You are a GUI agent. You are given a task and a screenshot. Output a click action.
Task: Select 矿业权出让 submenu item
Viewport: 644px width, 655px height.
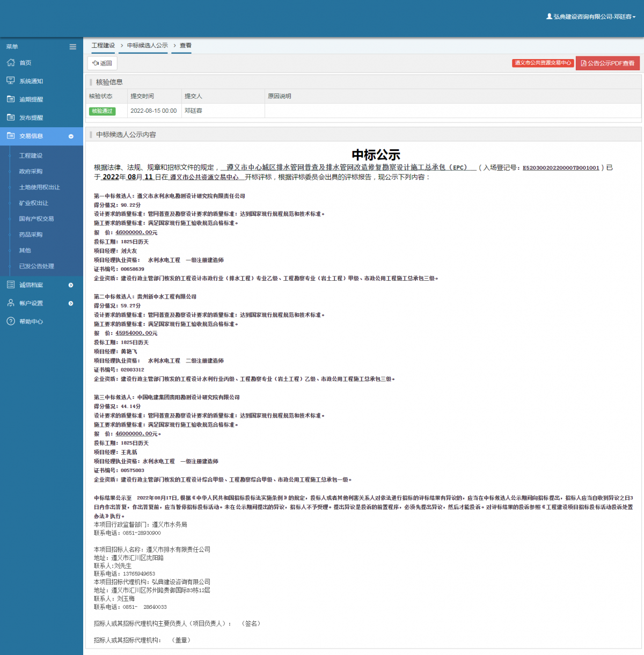tap(33, 203)
